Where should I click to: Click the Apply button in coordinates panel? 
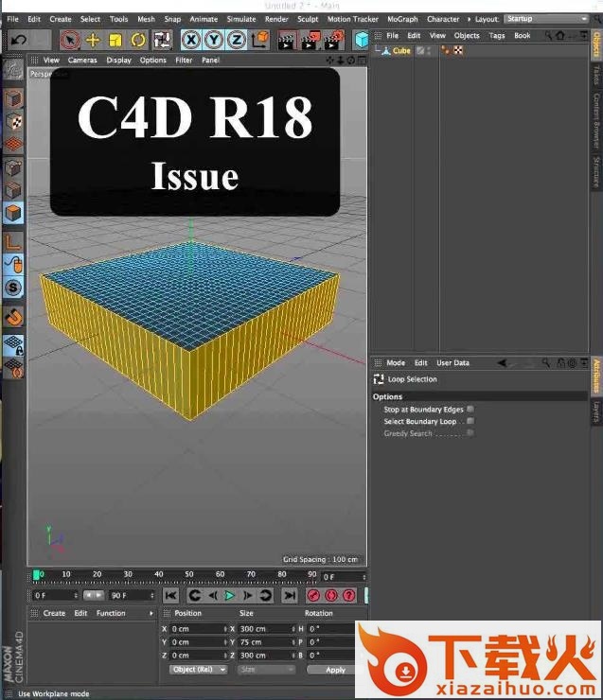click(335, 670)
